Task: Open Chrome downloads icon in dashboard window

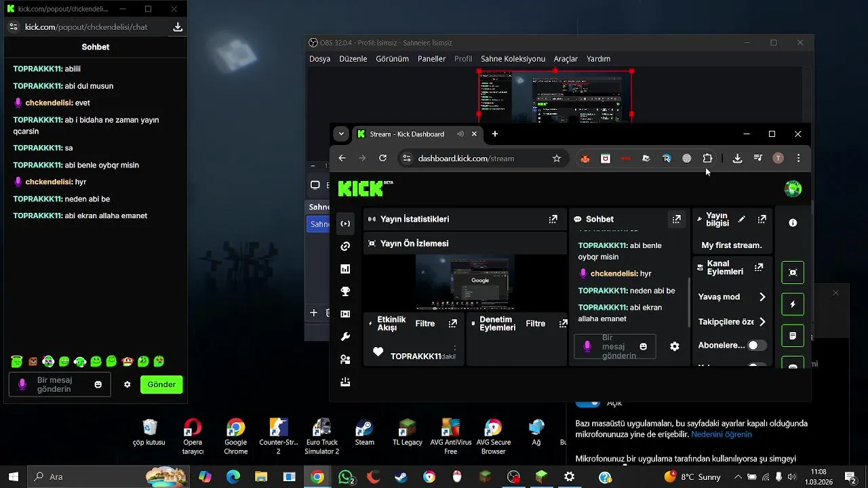Action: 737,158
